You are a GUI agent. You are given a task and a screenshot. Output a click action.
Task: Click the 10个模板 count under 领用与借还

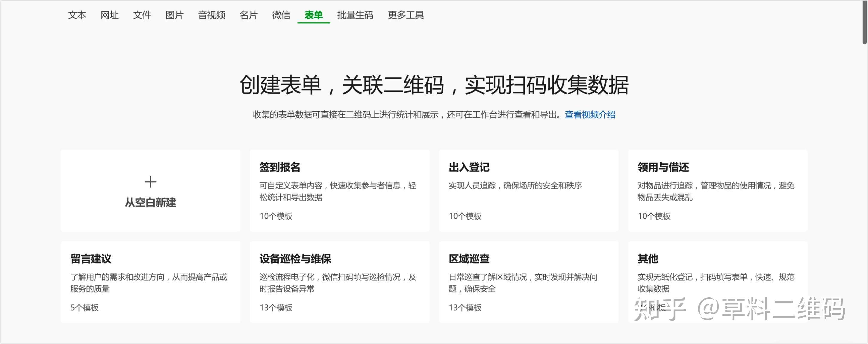pos(654,216)
